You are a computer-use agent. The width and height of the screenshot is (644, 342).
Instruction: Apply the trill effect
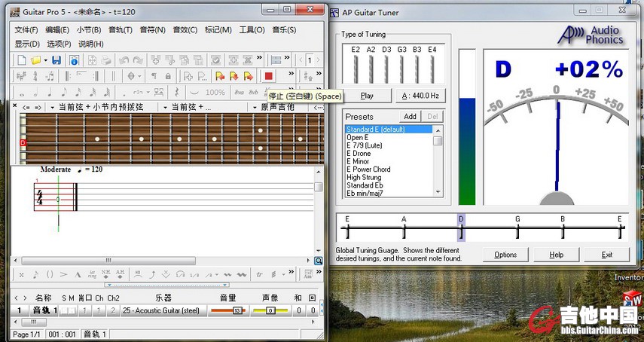[x=259, y=275]
